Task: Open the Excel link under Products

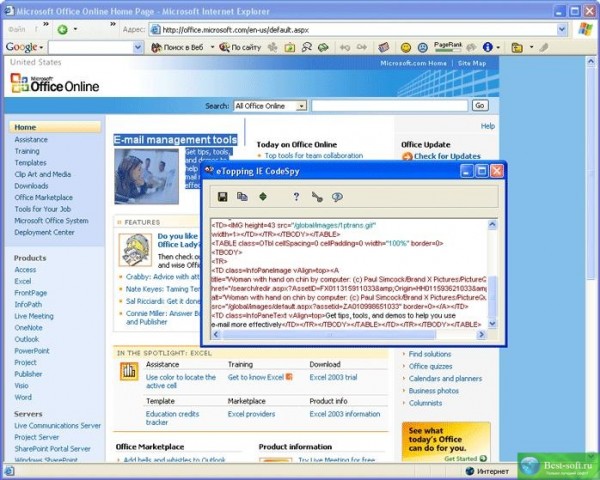Action: point(23,281)
